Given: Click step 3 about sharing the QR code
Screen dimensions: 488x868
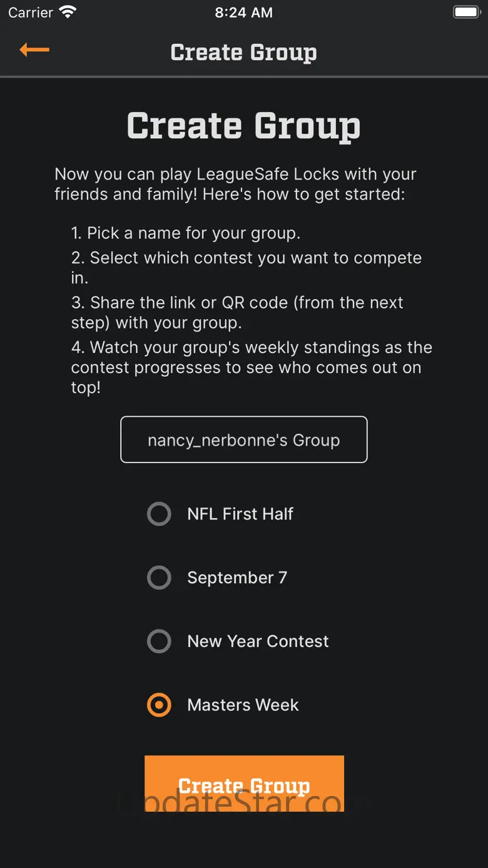Looking at the screenshot, I should point(238,312).
